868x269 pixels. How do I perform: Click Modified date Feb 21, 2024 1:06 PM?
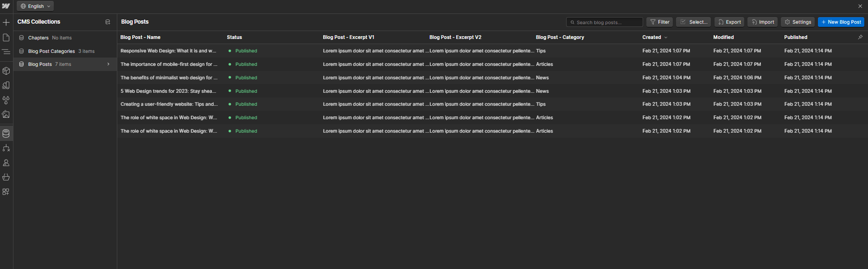(x=737, y=77)
